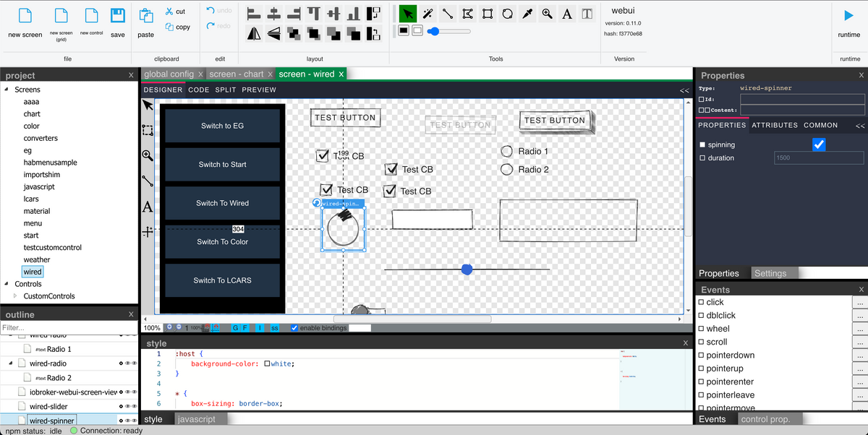
Task: Open the click event options button
Action: (x=859, y=303)
